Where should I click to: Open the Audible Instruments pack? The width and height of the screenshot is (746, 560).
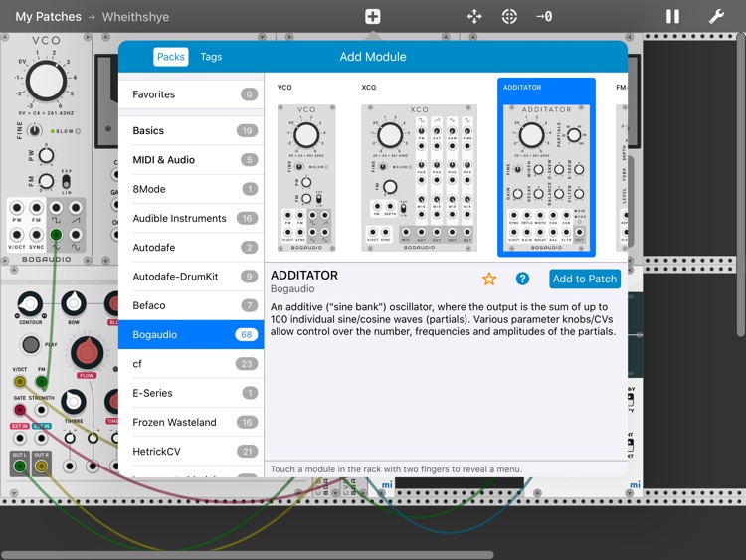tap(191, 218)
